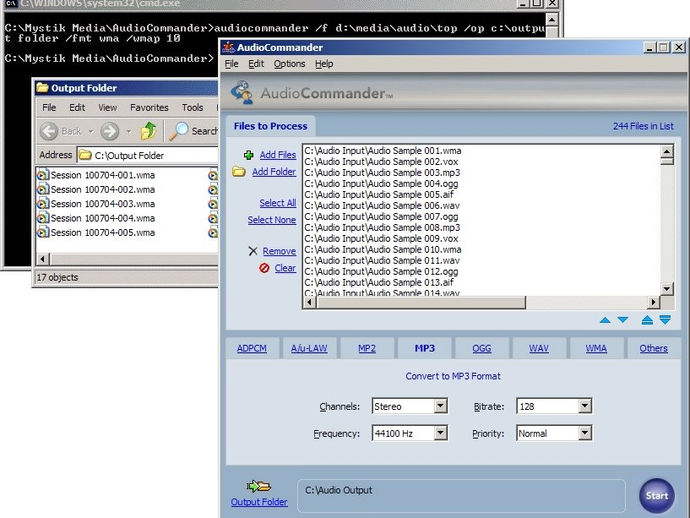Screen dimensions: 690x518
Task: Open Favorites menu in Output Folder window
Action: pyautogui.click(x=149, y=107)
